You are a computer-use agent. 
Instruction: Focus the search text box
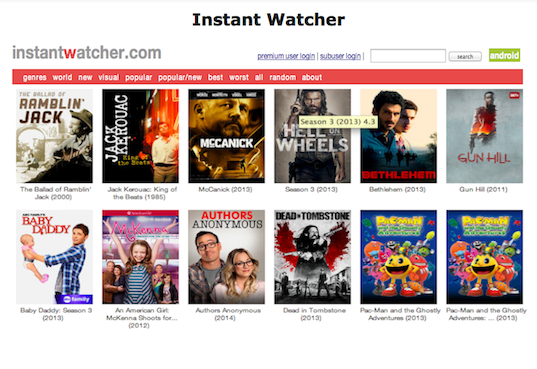(408, 56)
